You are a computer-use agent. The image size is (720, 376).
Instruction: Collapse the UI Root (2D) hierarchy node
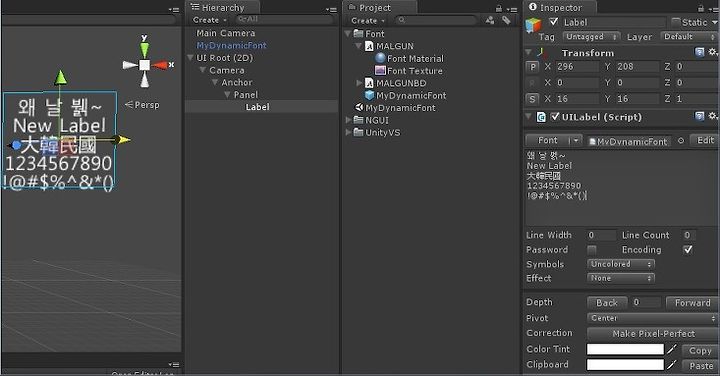(191, 58)
